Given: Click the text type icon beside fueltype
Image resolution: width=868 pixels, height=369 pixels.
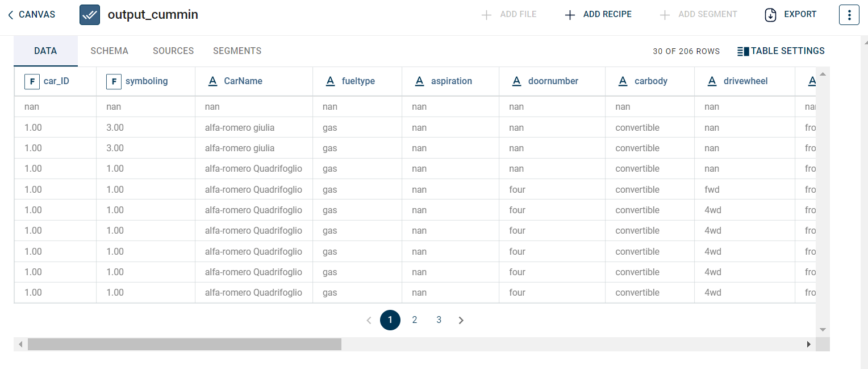Looking at the screenshot, I should click(x=330, y=81).
